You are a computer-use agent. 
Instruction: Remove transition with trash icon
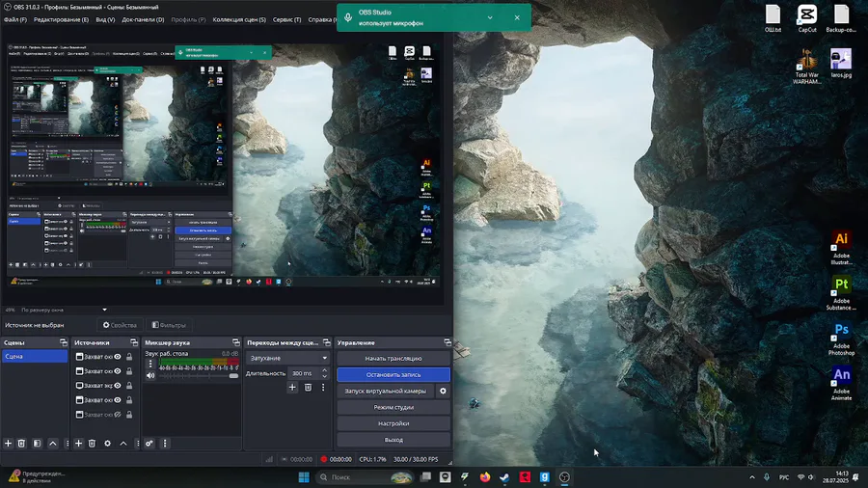point(308,388)
